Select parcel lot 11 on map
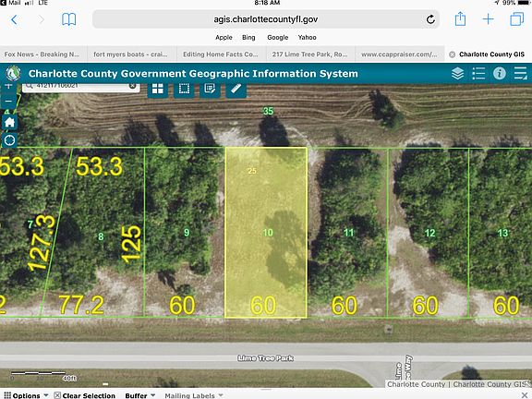The height and width of the screenshot is (399, 532). click(x=348, y=233)
